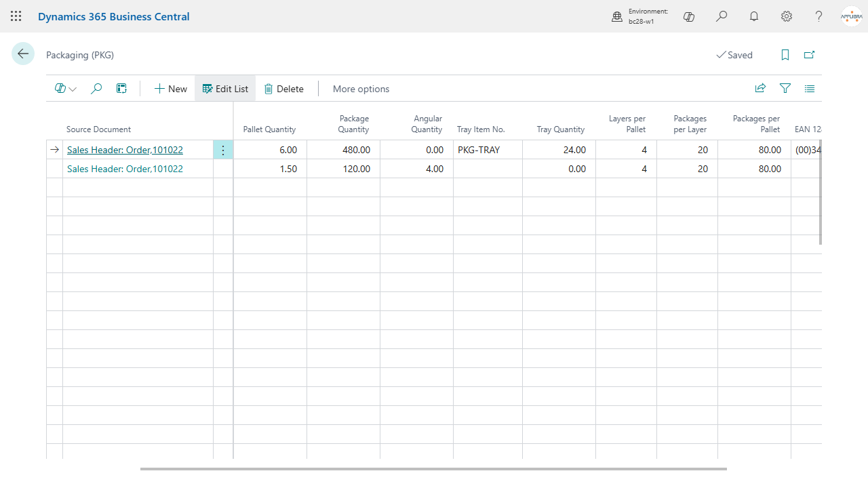This screenshot has height=488, width=868.
Task: Click the vertical scrollbar on the right
Action: (821, 192)
